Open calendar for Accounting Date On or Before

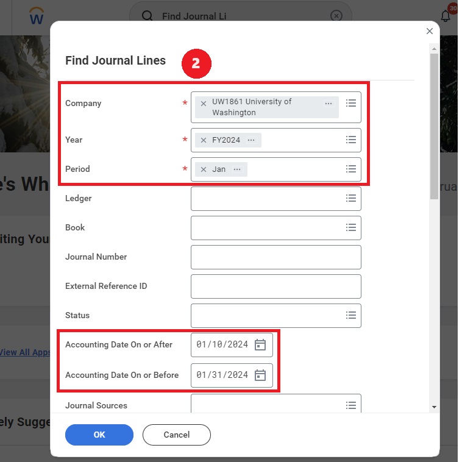pyautogui.click(x=260, y=375)
